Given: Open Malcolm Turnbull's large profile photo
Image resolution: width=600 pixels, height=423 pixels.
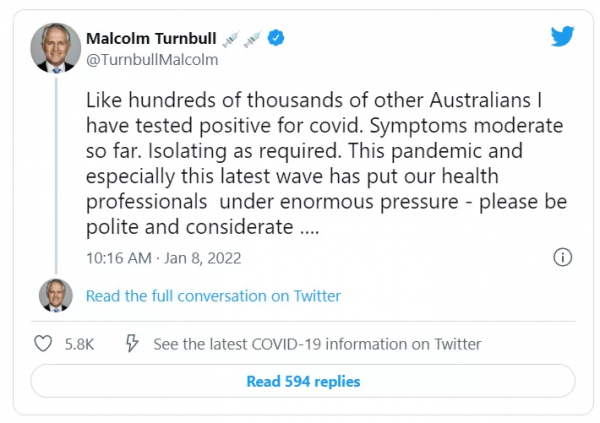Looking at the screenshot, I should click(56, 47).
